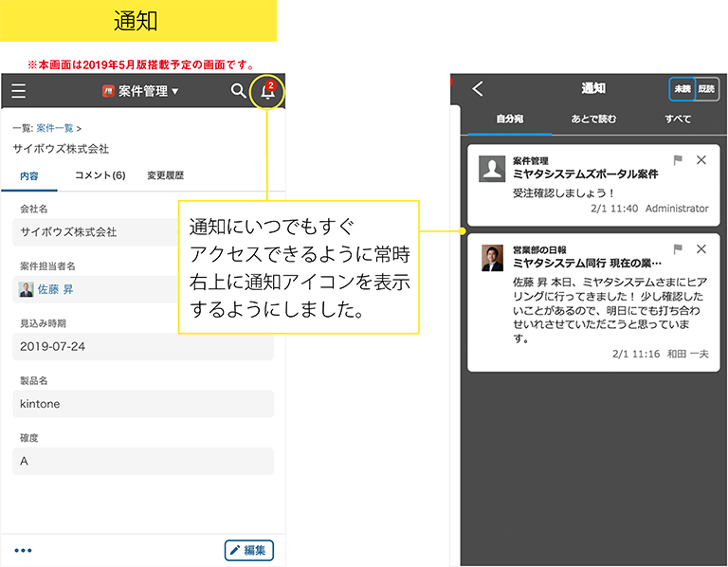Click the search magnifier icon
This screenshot has width=728, height=567.
(x=238, y=91)
